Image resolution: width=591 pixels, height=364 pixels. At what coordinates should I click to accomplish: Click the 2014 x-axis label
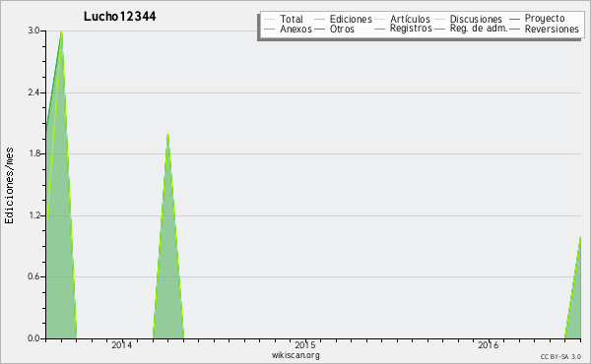click(x=122, y=344)
